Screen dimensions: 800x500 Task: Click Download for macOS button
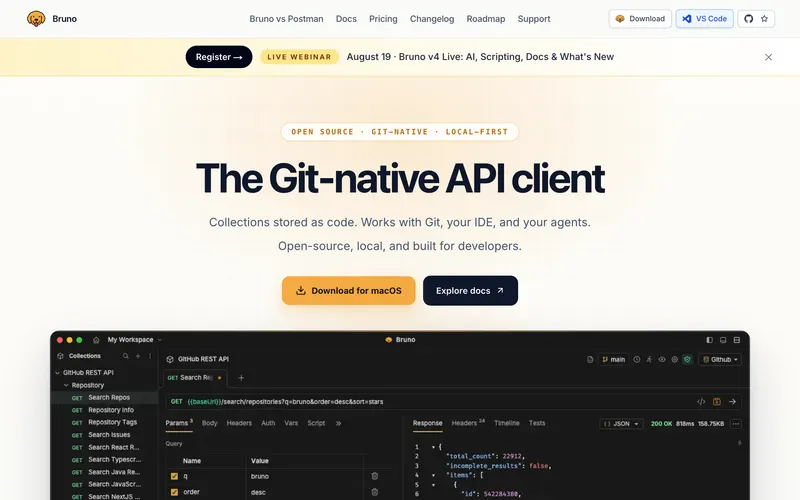coord(348,291)
